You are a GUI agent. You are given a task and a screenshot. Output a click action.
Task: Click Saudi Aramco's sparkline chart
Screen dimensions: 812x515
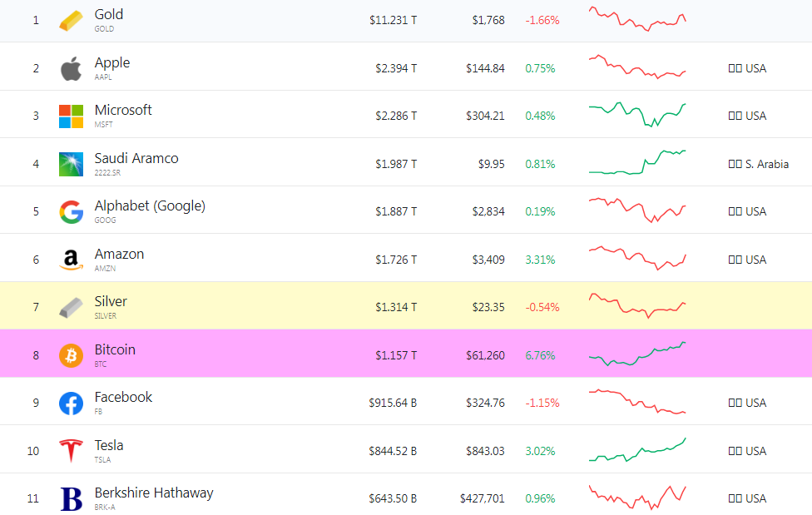637,162
